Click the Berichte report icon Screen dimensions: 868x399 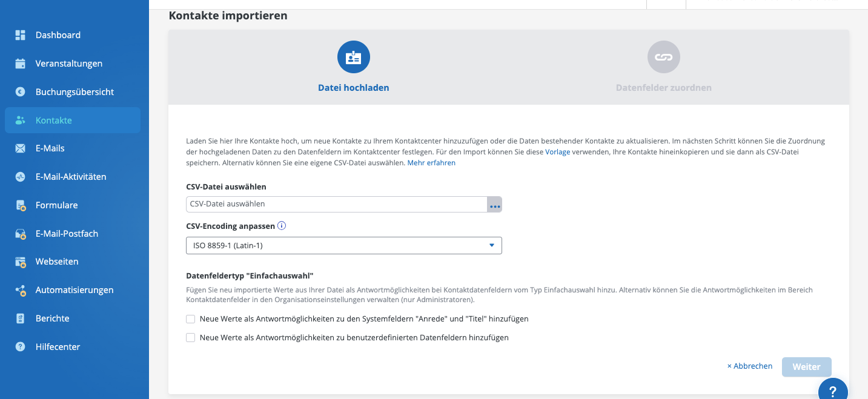pos(21,318)
